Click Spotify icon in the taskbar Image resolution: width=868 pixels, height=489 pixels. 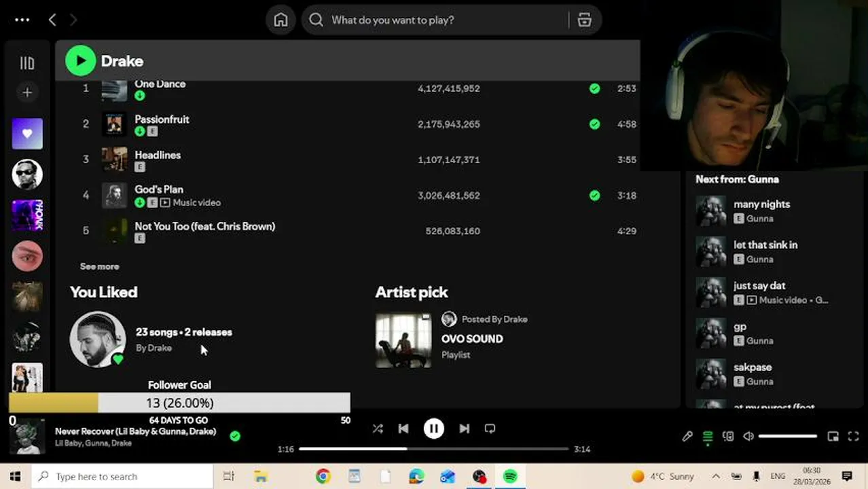click(x=510, y=476)
